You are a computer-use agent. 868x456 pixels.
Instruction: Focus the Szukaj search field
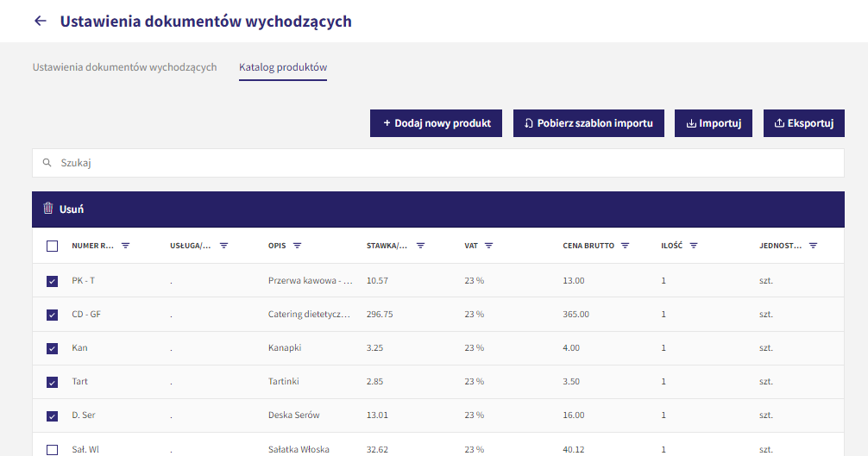tap(437, 163)
